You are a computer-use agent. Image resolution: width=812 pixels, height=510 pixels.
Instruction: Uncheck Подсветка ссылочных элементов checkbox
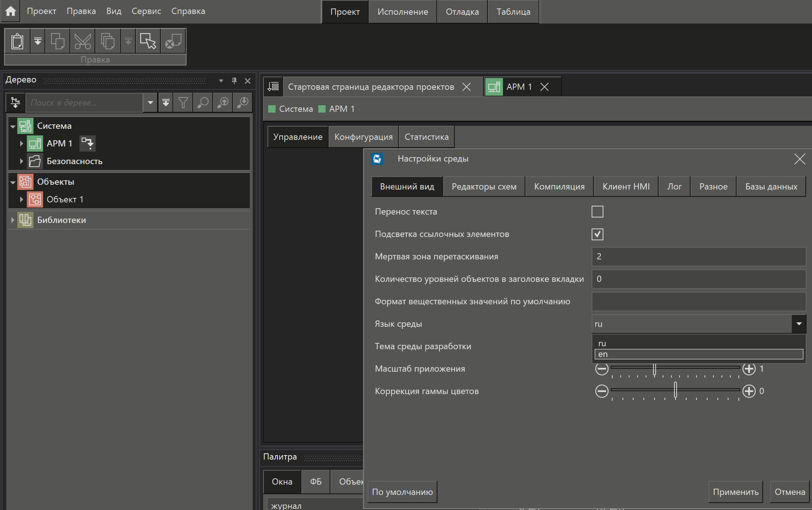click(x=597, y=234)
